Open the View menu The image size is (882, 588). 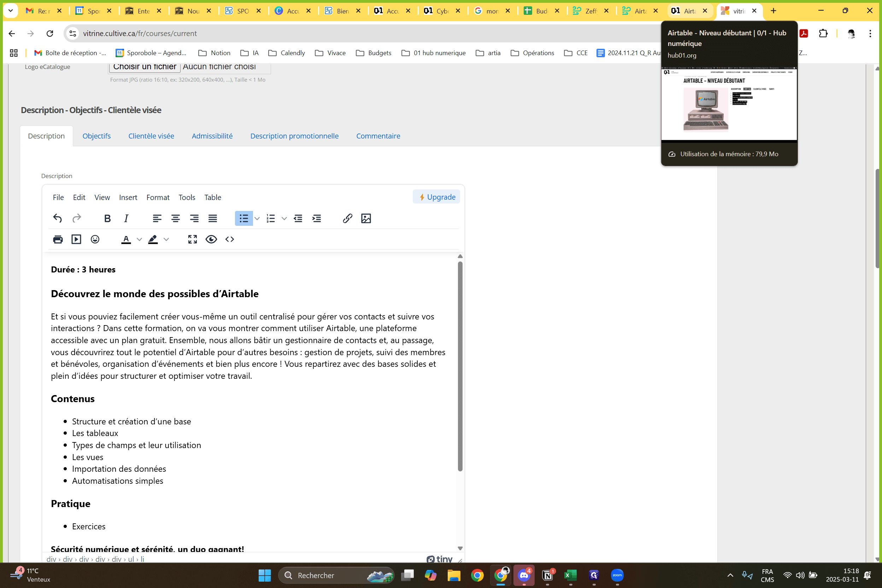coord(102,197)
